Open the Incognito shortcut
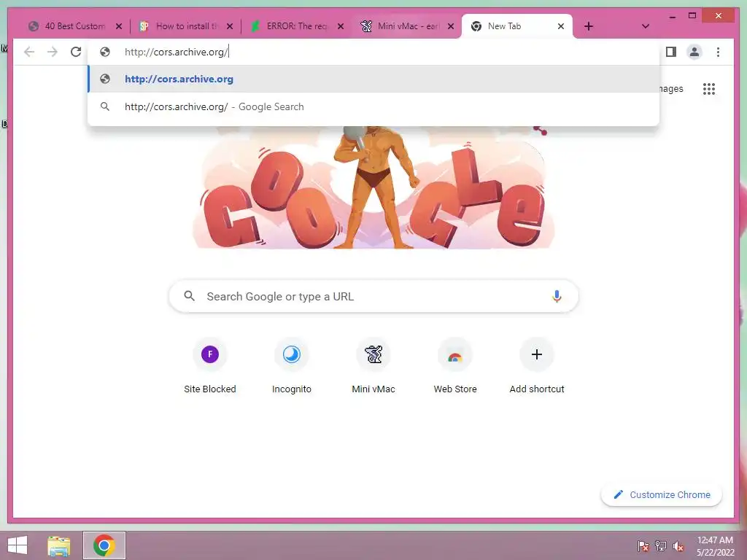This screenshot has width=747, height=560. [292, 366]
